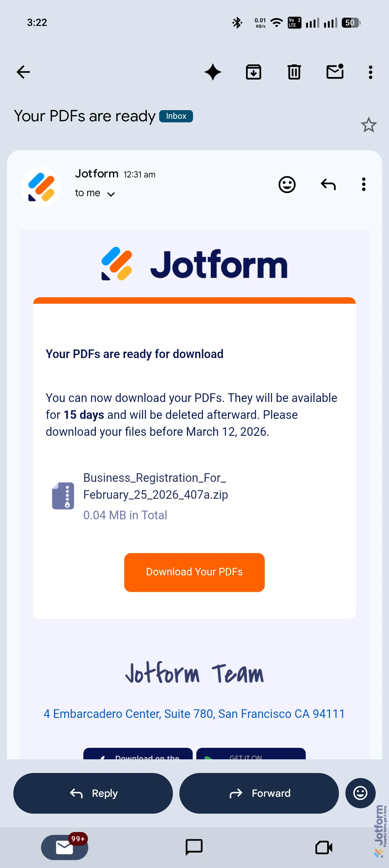Image resolution: width=389 pixels, height=868 pixels.
Task: Tap the emoji quick-reaction circle
Action: pyautogui.click(x=360, y=793)
